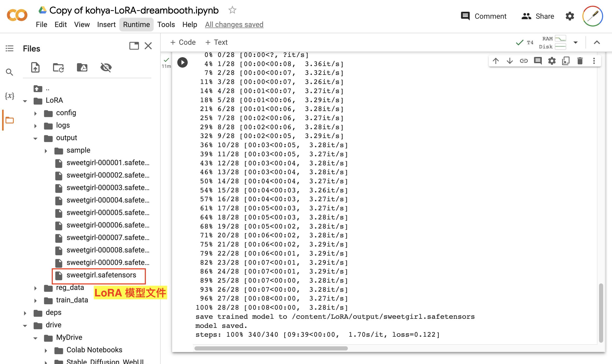Click the Share button
Viewport: 612px width, 364px height.
(x=538, y=16)
